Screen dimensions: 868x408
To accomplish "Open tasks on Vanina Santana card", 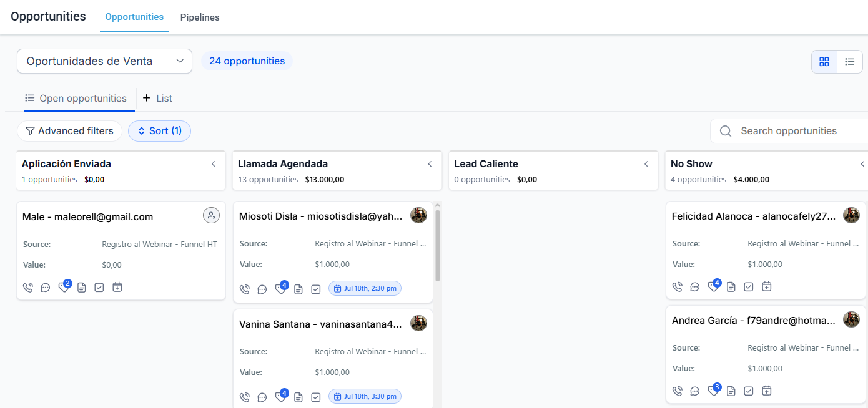I will pos(316,397).
